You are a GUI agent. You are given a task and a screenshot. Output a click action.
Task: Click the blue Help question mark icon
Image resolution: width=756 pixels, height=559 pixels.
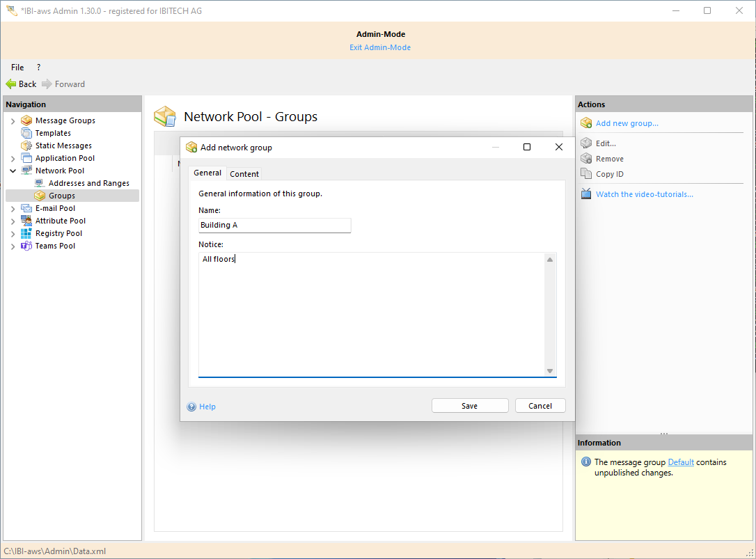pyautogui.click(x=191, y=407)
